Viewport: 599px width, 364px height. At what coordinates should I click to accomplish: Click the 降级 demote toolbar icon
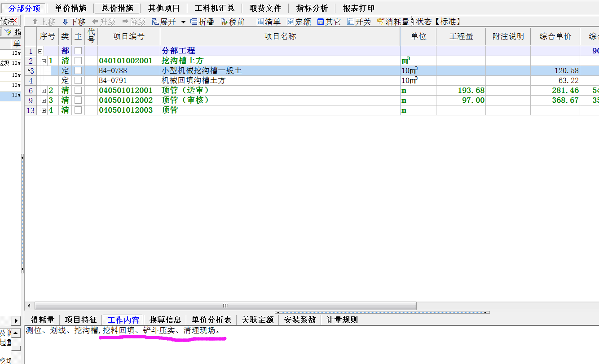pyautogui.click(x=134, y=22)
